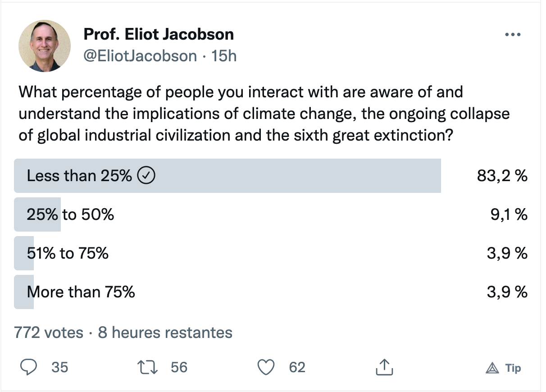This screenshot has height=392, width=546.
Task: Open the reply comment bubble icon
Action: tap(29, 368)
